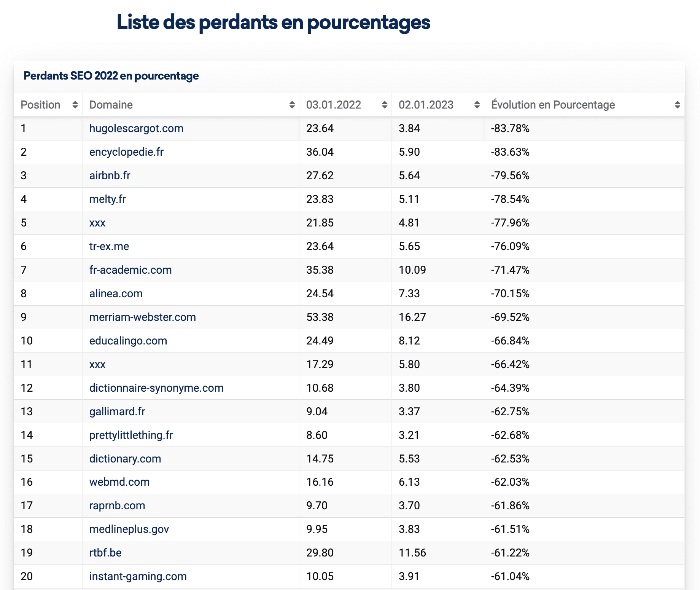Click the Domaine column sort arrows
700x590 pixels.
click(x=292, y=105)
